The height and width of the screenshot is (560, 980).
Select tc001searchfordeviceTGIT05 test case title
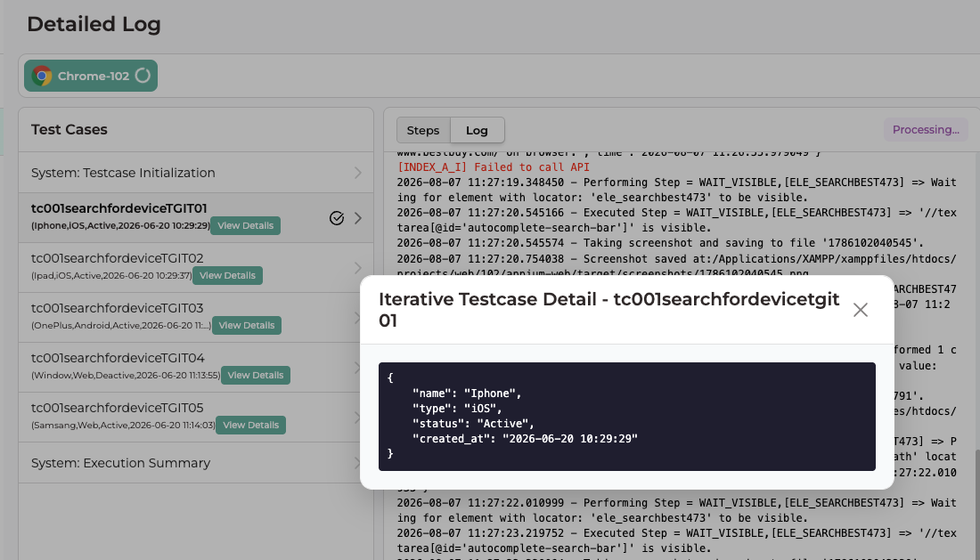(x=117, y=408)
